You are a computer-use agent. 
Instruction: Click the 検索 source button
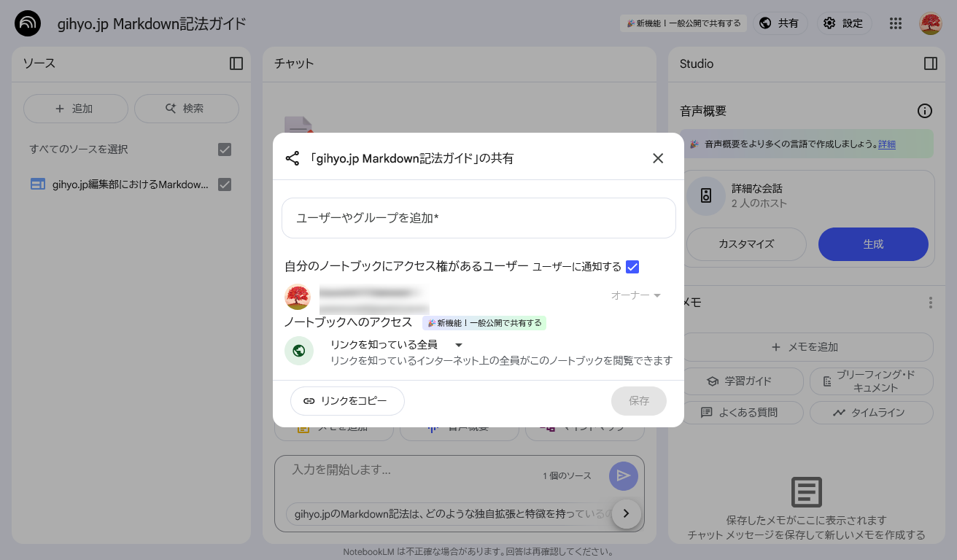pyautogui.click(x=187, y=109)
